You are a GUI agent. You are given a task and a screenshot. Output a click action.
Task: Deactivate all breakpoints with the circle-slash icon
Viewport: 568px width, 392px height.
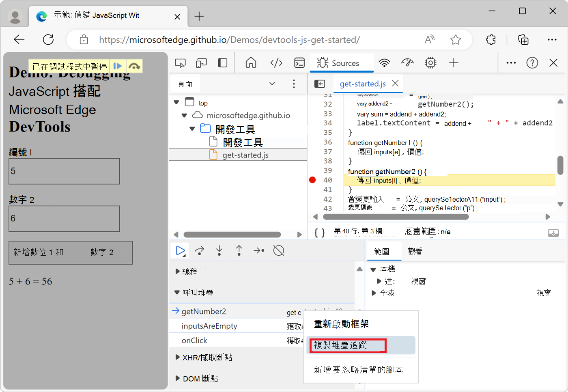click(x=279, y=251)
